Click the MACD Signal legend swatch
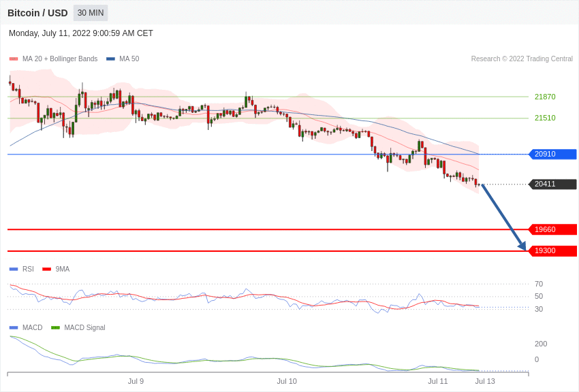Screen dimensions: 579x392 coord(55,328)
